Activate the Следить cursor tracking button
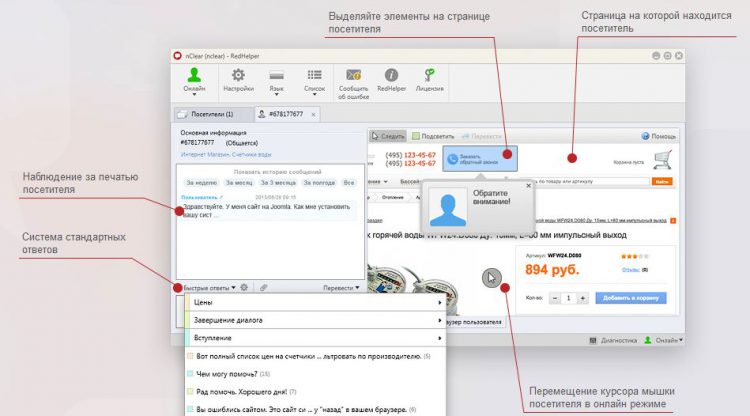This screenshot has width=750, height=416. point(388,136)
